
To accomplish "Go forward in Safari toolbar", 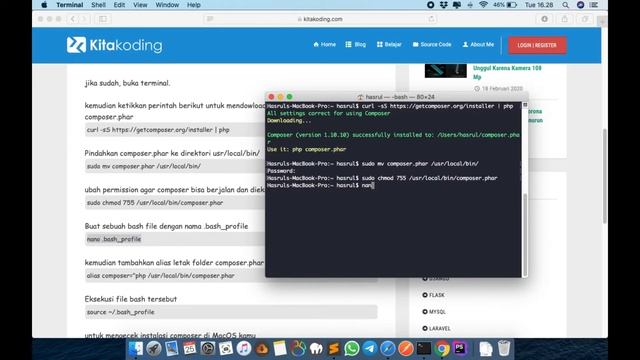I will (x=83, y=19).
